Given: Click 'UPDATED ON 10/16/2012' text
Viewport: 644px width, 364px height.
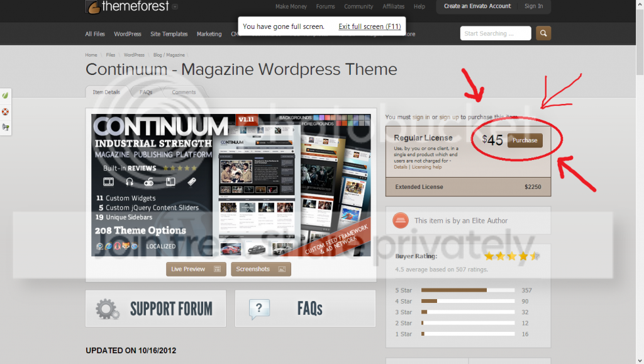Looking at the screenshot, I should point(131,350).
